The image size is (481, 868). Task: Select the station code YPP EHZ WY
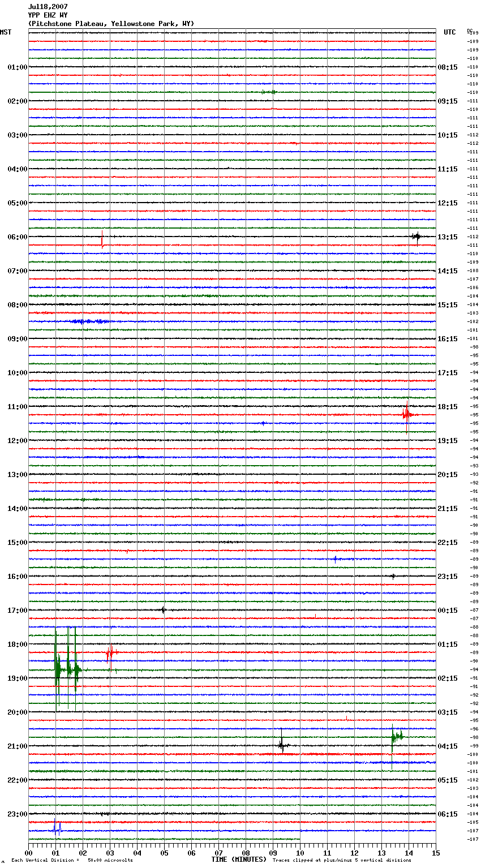(x=48, y=15)
